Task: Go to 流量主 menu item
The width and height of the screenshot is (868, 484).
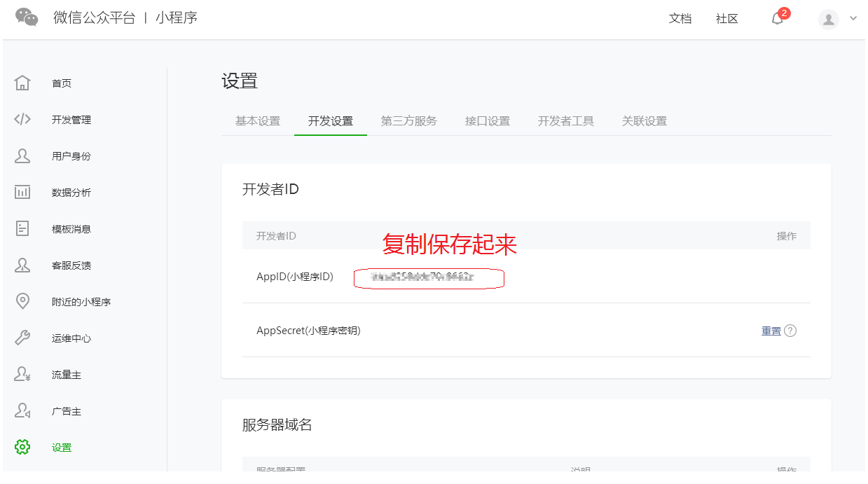Action: click(67, 375)
